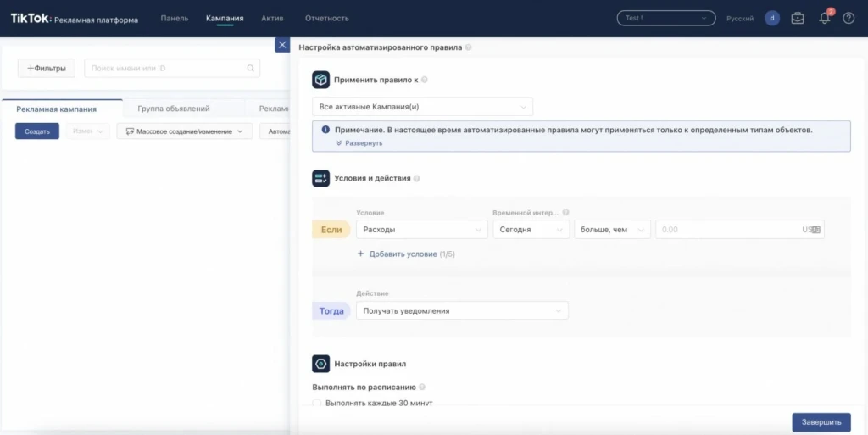This screenshot has height=435, width=868.
Task: Open the Панель menu item
Action: click(x=175, y=19)
